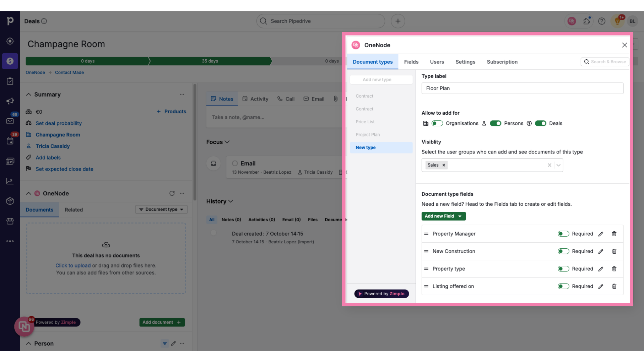The height and width of the screenshot is (362, 644).
Task: Collapse the OneNode section
Action: tap(29, 193)
